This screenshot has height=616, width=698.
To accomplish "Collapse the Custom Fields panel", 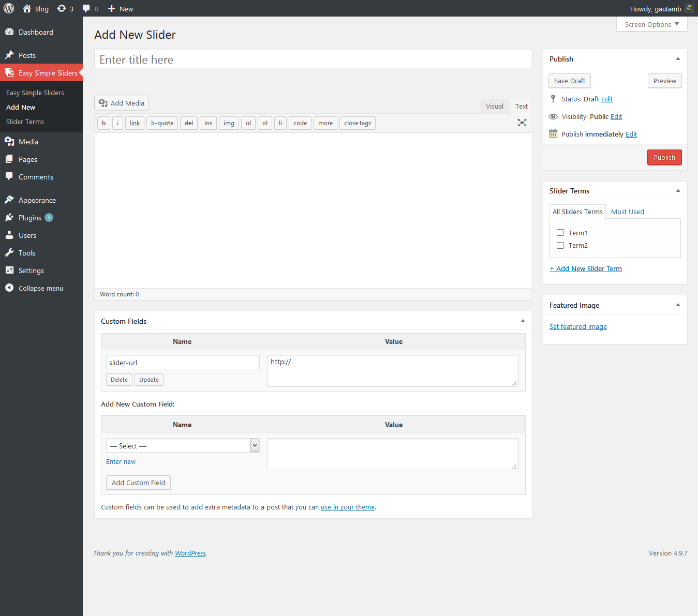I will click(523, 321).
